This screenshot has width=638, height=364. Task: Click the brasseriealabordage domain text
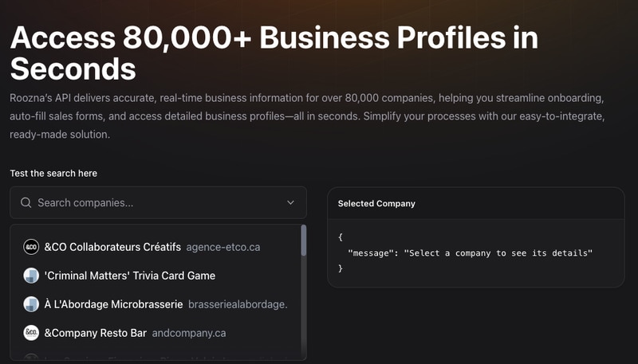pyautogui.click(x=238, y=304)
